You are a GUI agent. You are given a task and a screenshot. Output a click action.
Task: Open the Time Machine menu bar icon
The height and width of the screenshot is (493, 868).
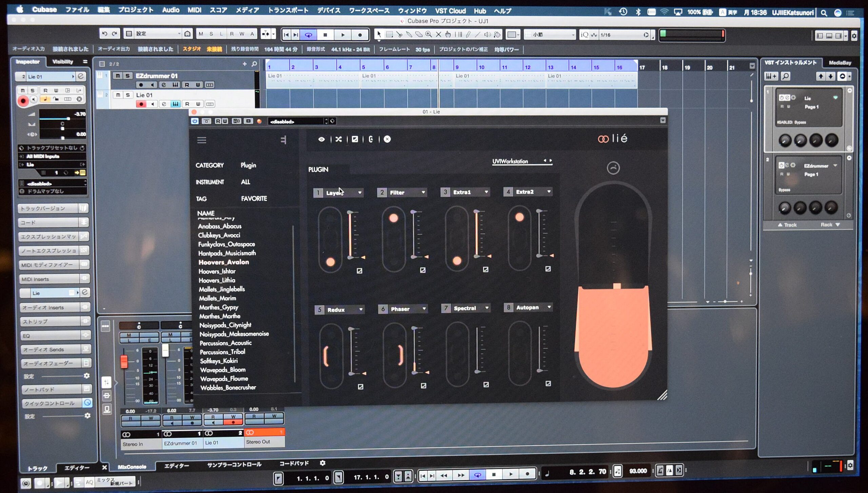point(623,12)
